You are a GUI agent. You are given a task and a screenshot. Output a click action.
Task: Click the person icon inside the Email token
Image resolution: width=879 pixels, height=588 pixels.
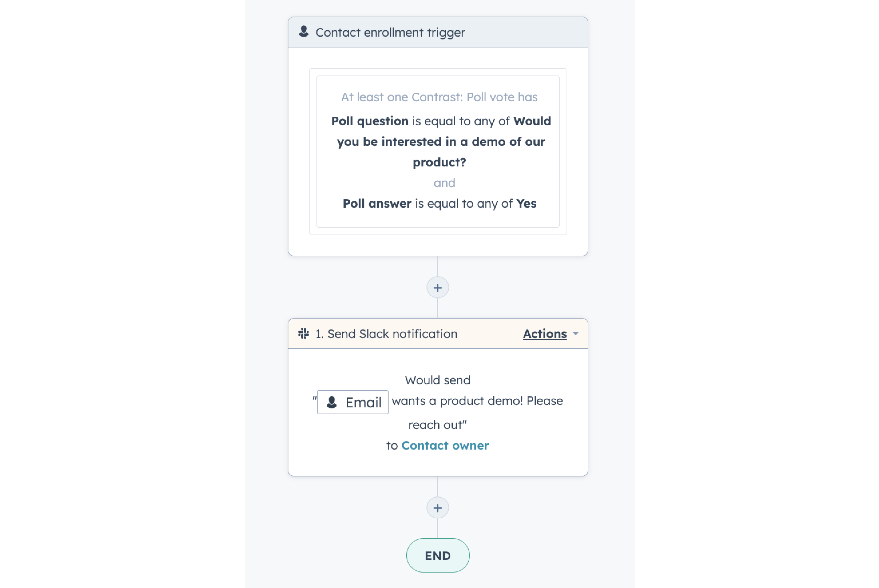coord(332,402)
